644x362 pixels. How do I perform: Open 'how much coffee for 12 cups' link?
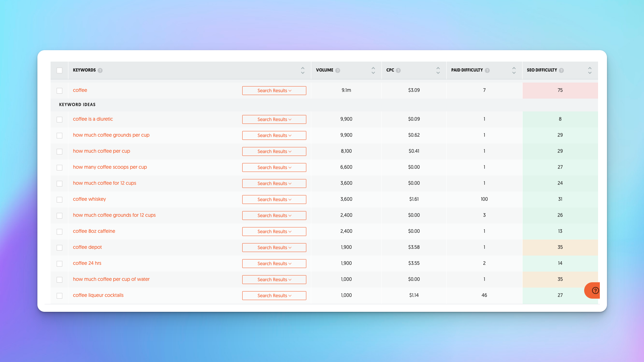(104, 183)
